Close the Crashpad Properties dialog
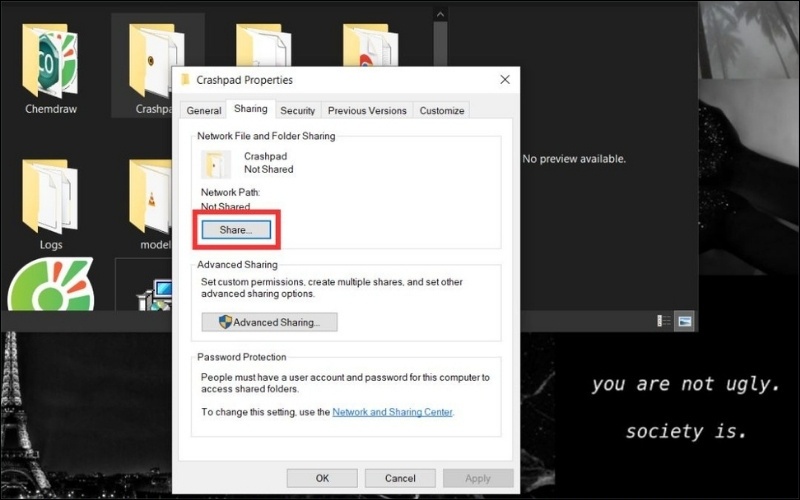The width and height of the screenshot is (800, 500). (504, 80)
